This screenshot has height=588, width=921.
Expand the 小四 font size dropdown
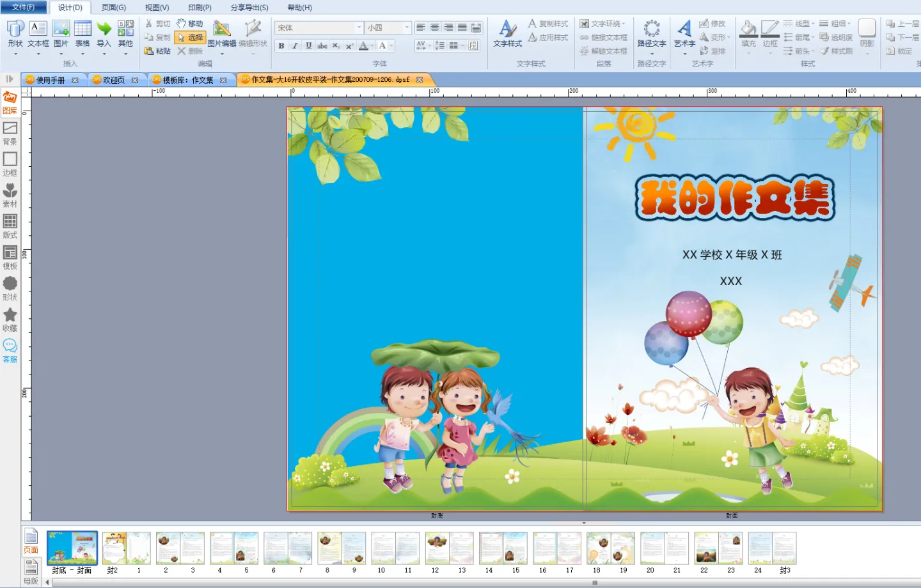[407, 27]
